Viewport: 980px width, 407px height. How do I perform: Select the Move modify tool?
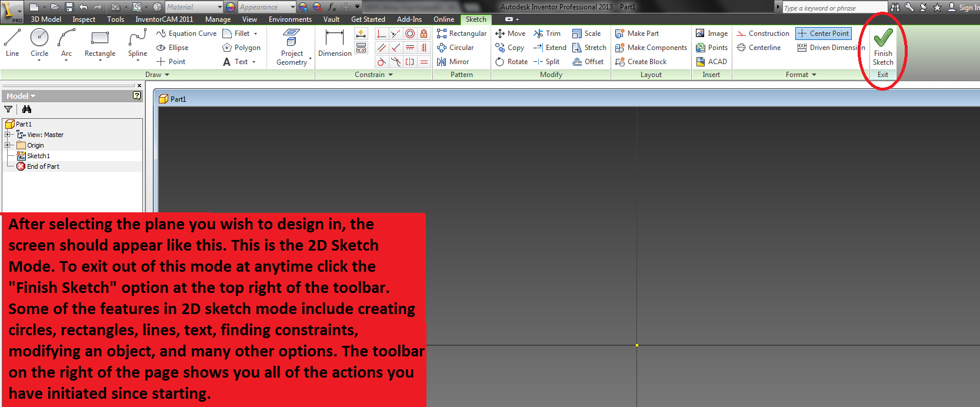click(x=511, y=34)
